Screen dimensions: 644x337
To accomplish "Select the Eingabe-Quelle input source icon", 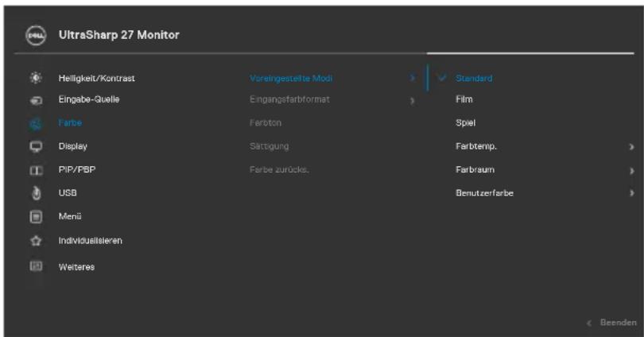I will click(36, 100).
